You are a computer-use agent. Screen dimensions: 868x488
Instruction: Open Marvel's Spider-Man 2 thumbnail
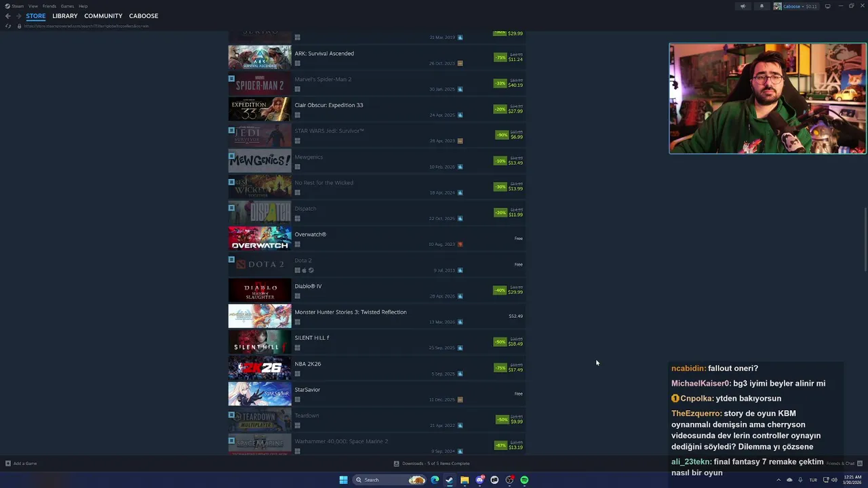point(260,84)
